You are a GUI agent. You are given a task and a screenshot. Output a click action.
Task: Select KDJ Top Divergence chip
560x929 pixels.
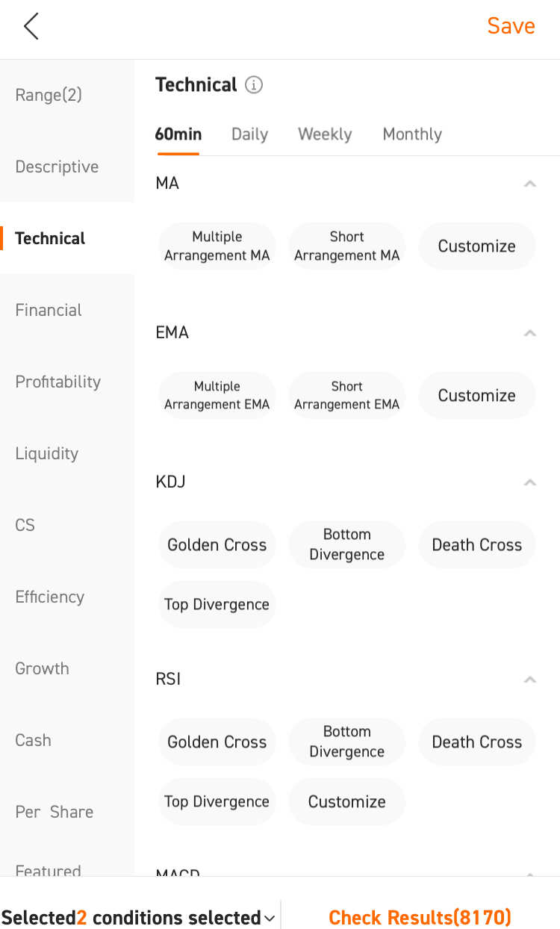[217, 604]
